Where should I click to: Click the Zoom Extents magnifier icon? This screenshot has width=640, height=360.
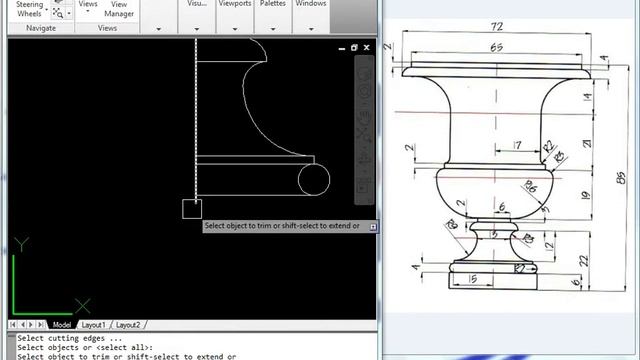click(58, 13)
